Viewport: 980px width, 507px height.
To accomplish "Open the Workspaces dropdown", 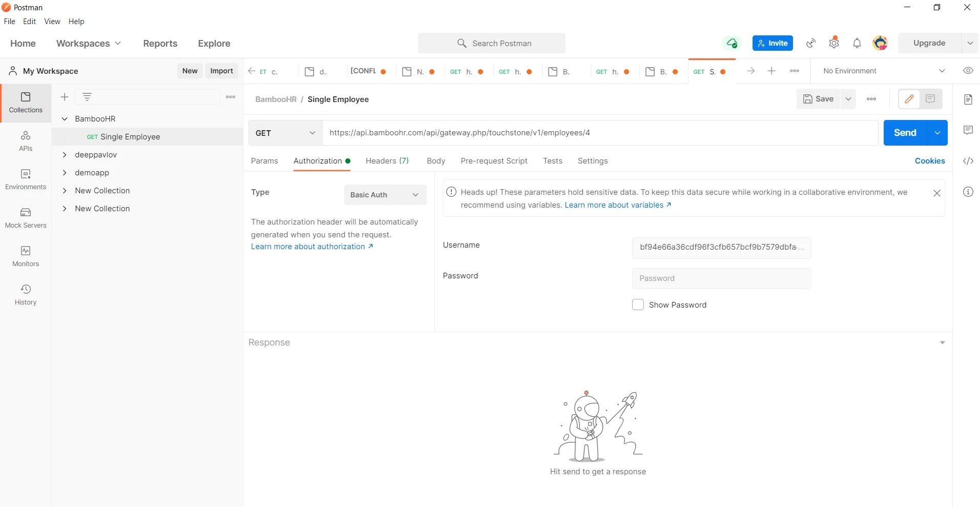I will point(89,44).
